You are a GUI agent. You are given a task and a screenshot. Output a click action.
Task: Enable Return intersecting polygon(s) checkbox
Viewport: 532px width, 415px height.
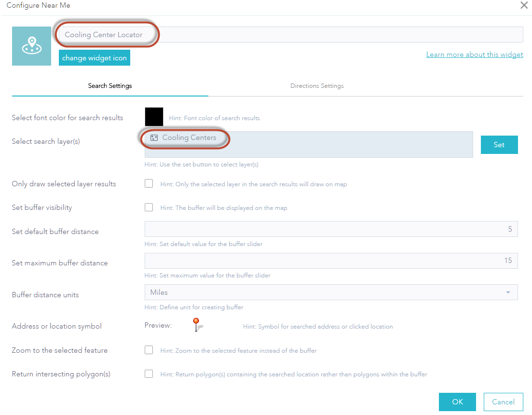tap(149, 374)
